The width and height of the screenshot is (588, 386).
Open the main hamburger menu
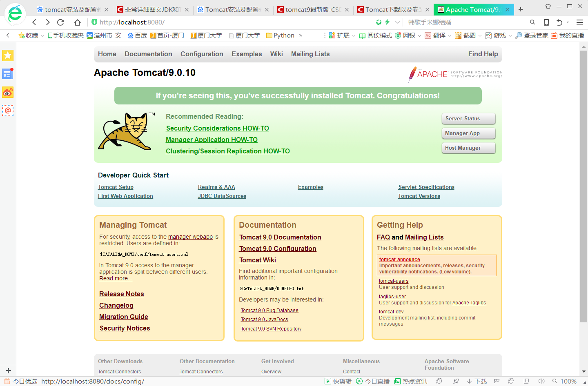580,22
